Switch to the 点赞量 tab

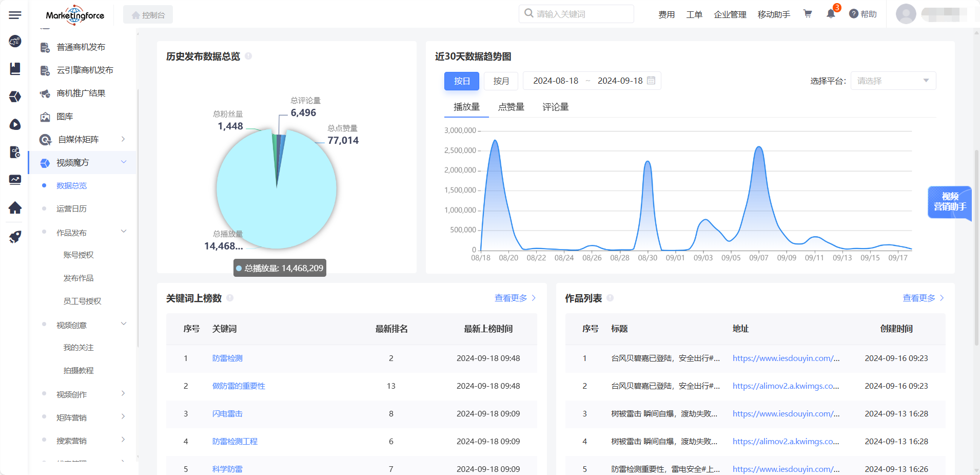click(x=511, y=107)
